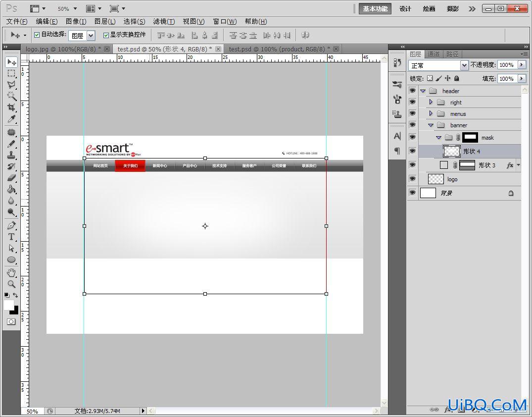Click the Auto-Align Layers icon
532x417 pixels.
pyautogui.click(x=305, y=35)
